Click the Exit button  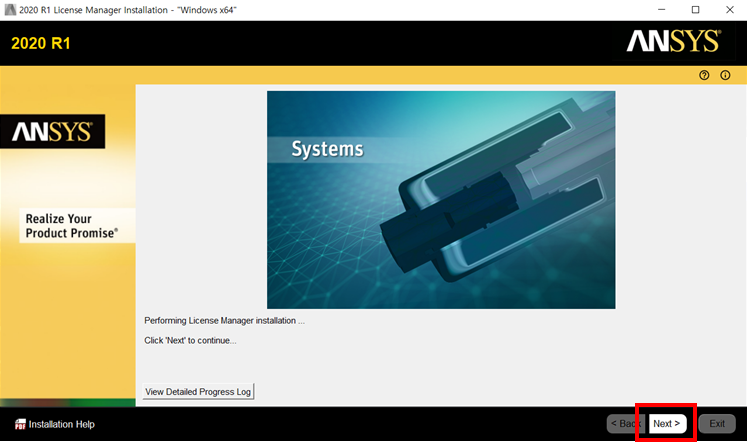pyautogui.click(x=717, y=423)
